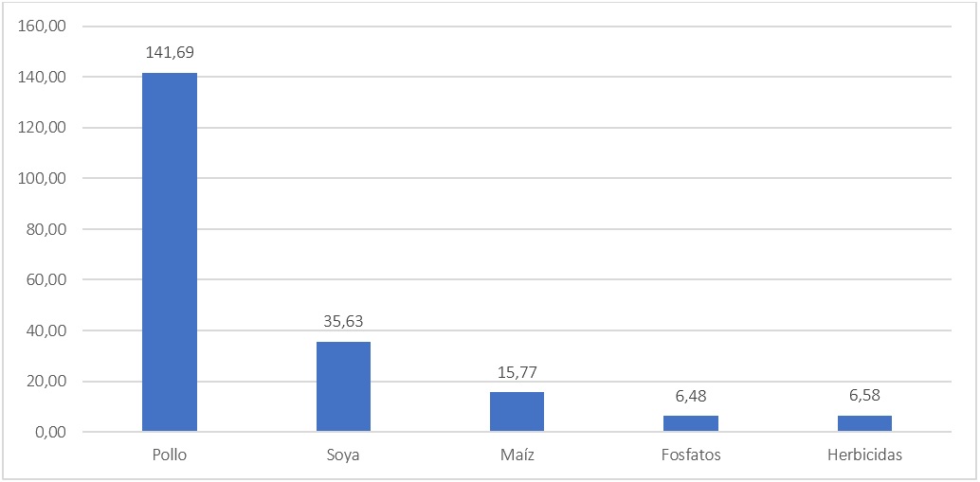This screenshot has width=980, height=482.
Task: Click the blue Maíz bar
Action: (517, 412)
